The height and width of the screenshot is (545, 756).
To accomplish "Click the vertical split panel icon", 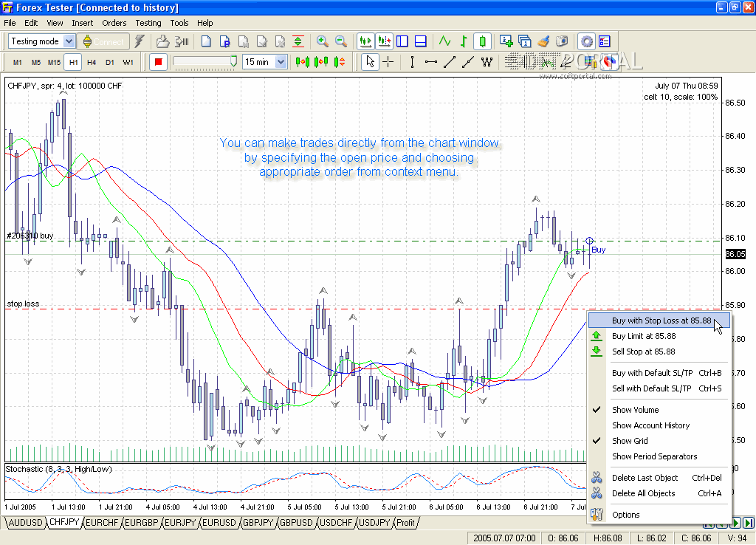I will click(x=402, y=41).
